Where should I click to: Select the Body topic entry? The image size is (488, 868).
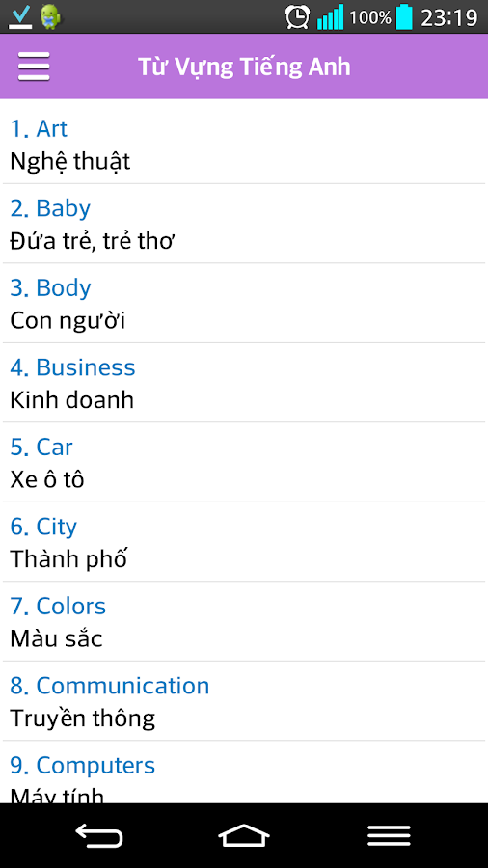point(244,304)
